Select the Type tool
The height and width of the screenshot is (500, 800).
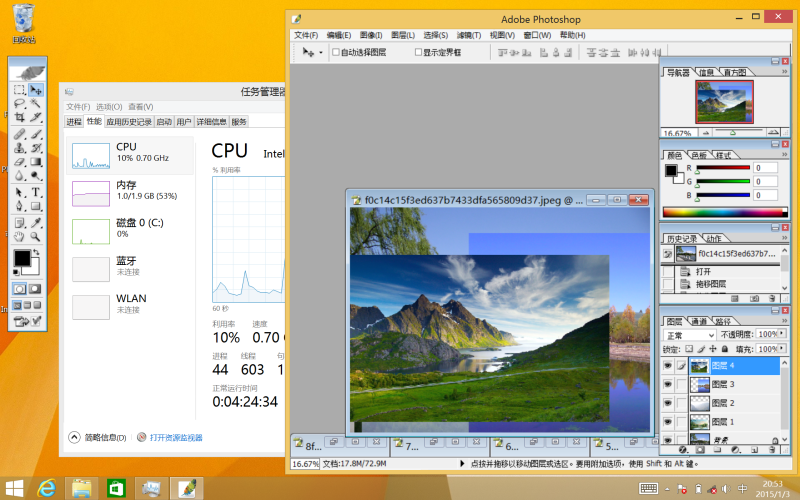(36, 192)
